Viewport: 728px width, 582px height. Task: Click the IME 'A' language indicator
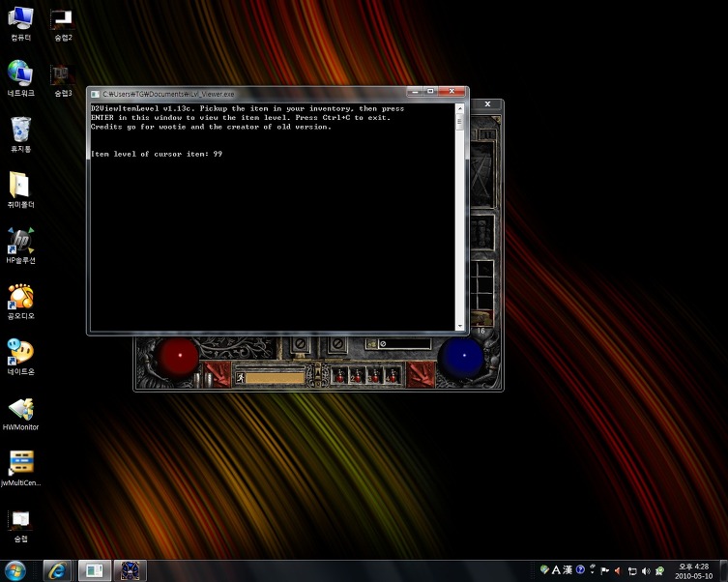(x=556, y=570)
